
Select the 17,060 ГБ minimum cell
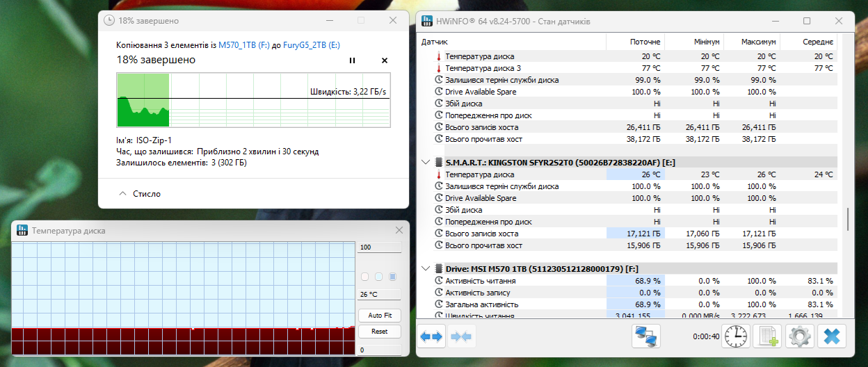[702, 234]
